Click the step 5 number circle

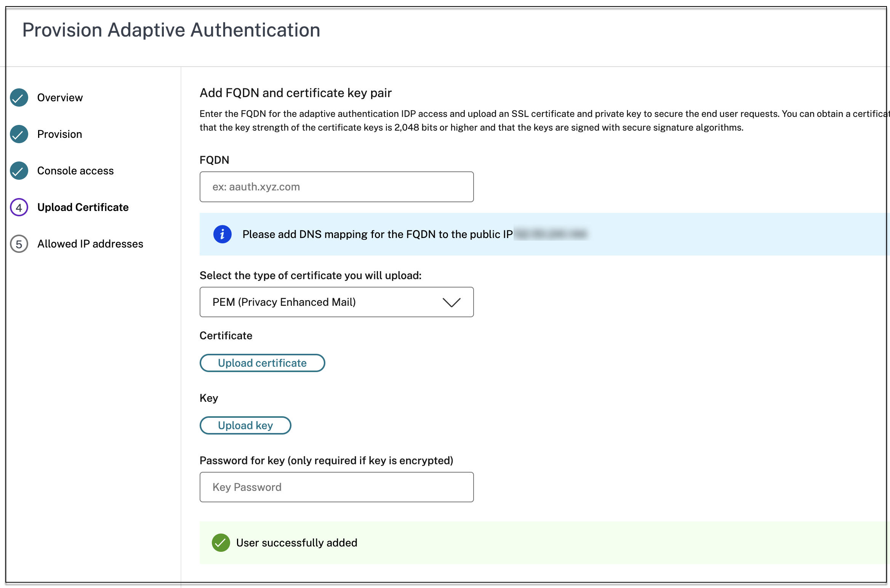(x=19, y=244)
